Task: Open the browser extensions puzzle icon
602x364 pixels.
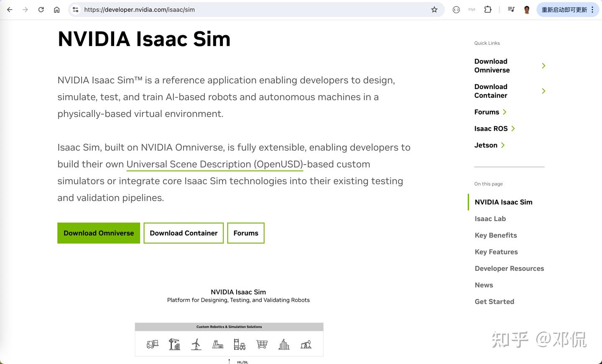Action: (488, 9)
